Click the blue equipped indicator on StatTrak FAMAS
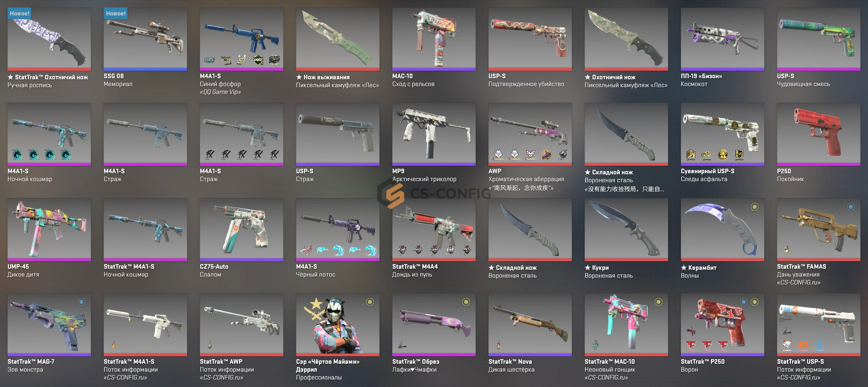 pyautogui.click(x=851, y=207)
